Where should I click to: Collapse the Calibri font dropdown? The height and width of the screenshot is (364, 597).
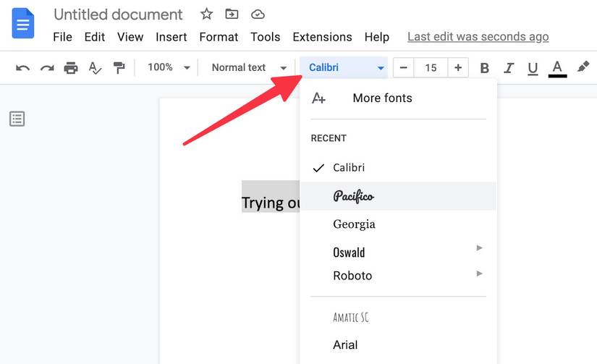[344, 67]
